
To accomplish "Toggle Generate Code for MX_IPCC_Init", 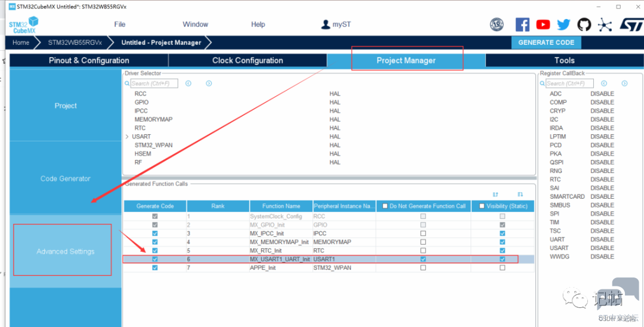I will pyautogui.click(x=155, y=233).
